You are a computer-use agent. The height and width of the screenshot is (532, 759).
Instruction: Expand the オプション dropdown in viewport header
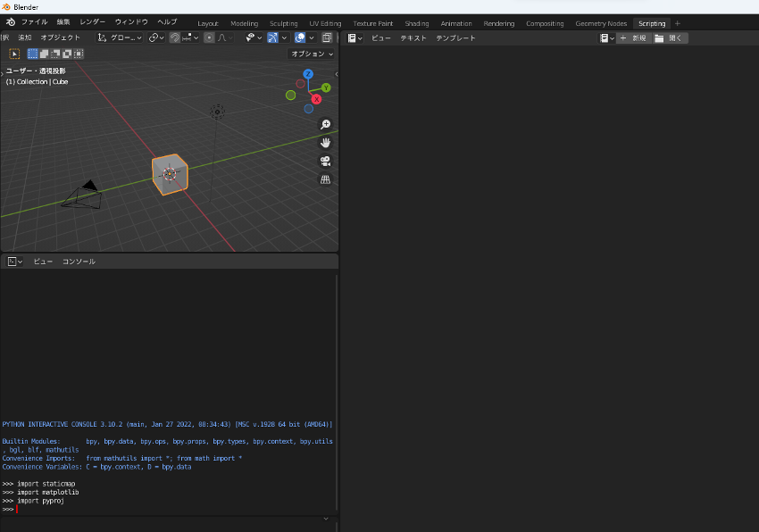(311, 54)
